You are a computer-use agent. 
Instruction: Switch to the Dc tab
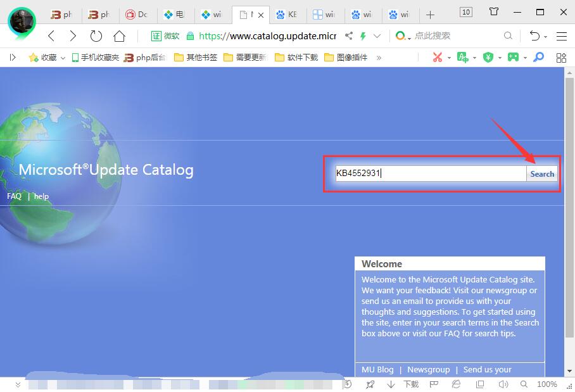[137, 15]
